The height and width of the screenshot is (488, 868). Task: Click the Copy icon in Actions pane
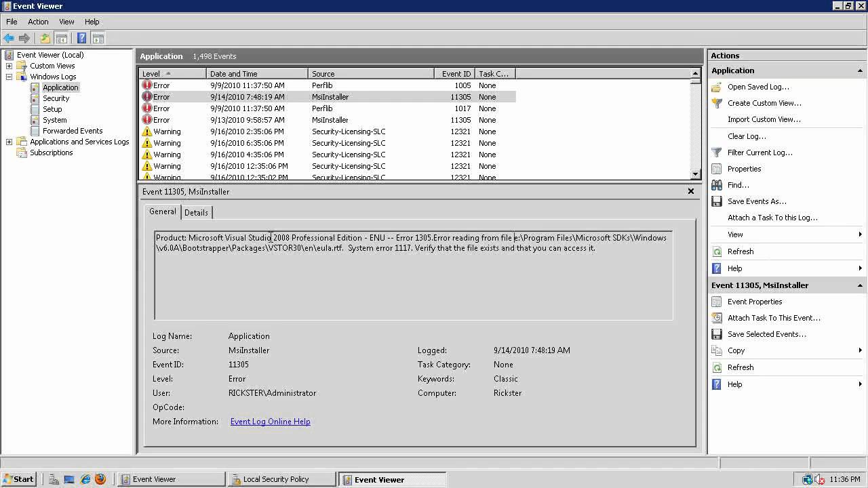click(x=717, y=350)
